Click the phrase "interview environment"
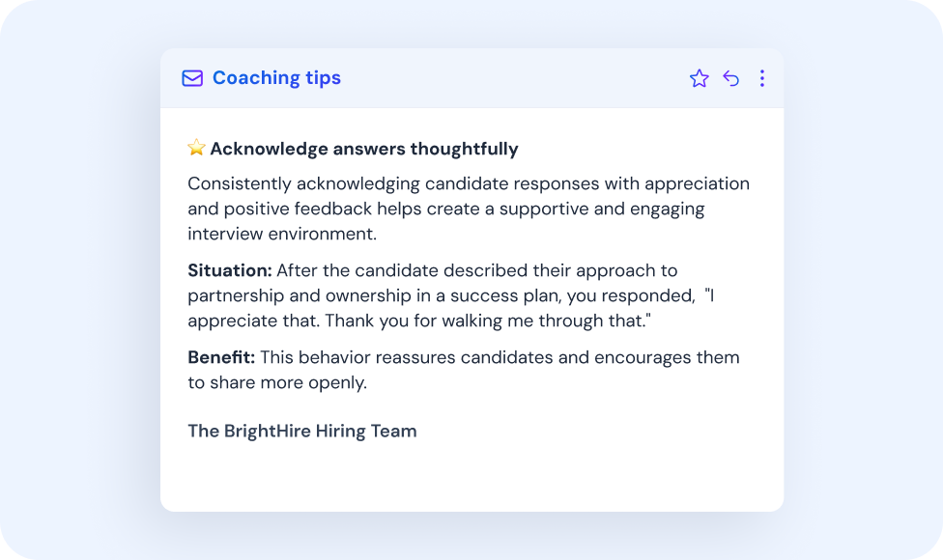Image resolution: width=943 pixels, height=560 pixels. click(281, 234)
